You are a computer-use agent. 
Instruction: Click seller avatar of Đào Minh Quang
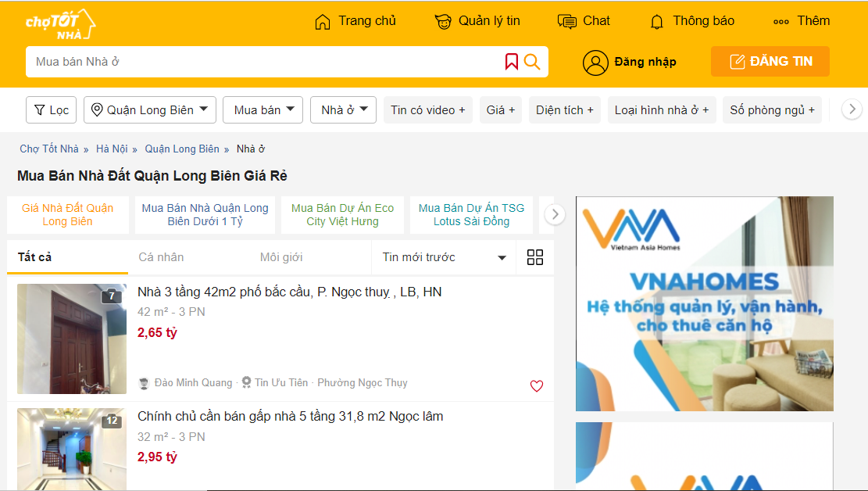pyautogui.click(x=144, y=383)
